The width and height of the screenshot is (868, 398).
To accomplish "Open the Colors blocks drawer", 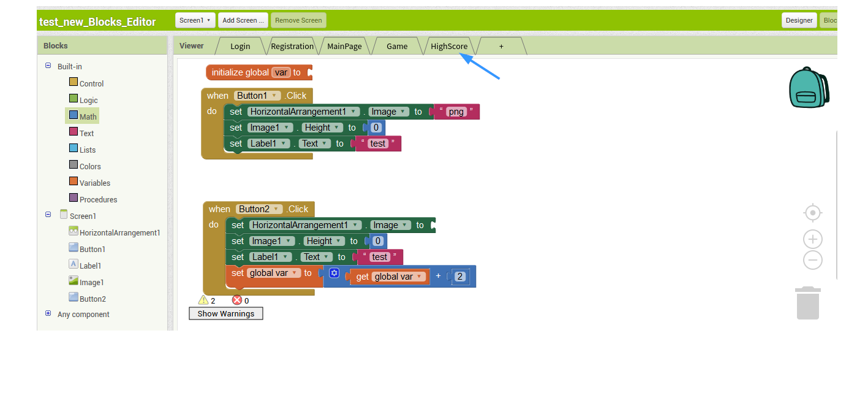I will tap(85, 166).
